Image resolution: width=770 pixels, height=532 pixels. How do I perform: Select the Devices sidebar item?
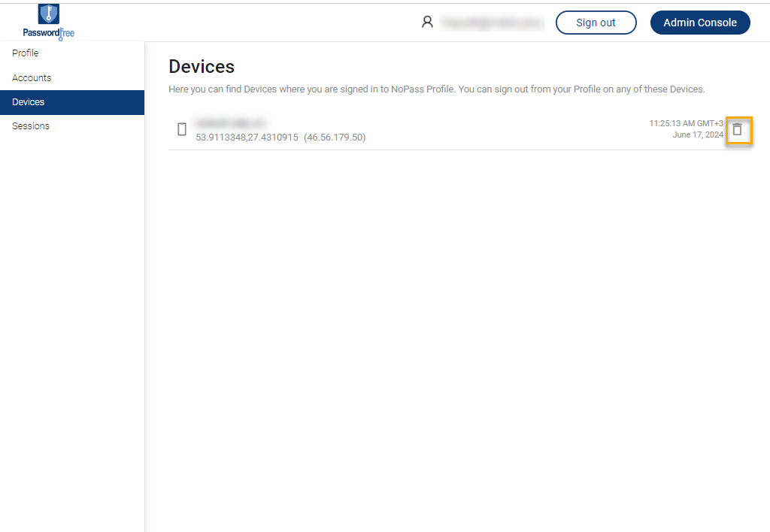[29, 102]
